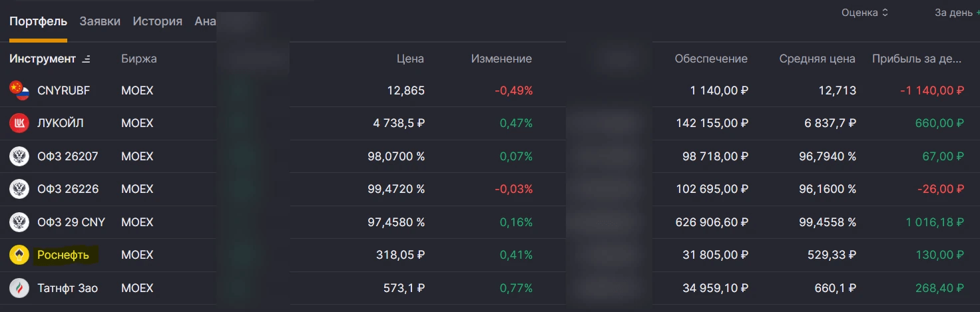Image resolution: width=980 pixels, height=312 pixels.
Task: Click the price 99,4720 %
Action: point(396,189)
